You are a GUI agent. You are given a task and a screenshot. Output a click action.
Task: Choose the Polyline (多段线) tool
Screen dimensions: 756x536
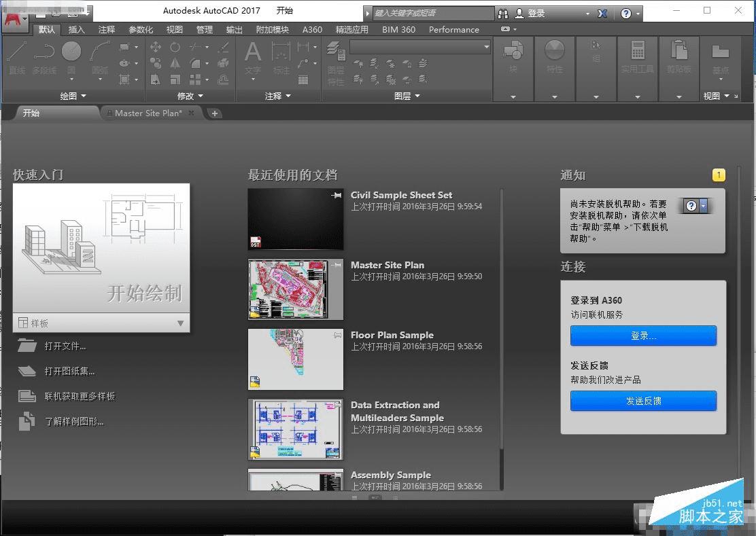tap(44, 57)
